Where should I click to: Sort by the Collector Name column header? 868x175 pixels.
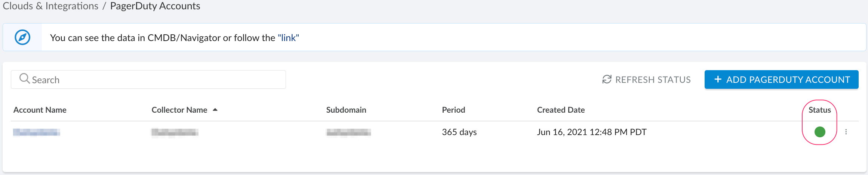click(x=179, y=110)
